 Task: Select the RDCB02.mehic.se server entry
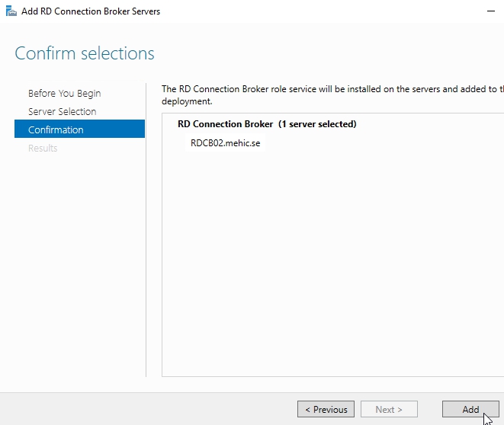click(x=226, y=142)
